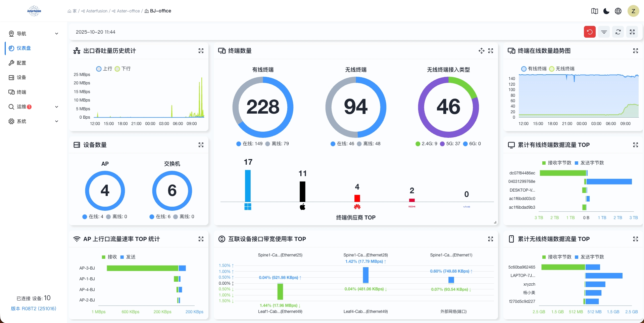Click the user avatar Z
The image size is (644, 323).
pyautogui.click(x=633, y=11)
